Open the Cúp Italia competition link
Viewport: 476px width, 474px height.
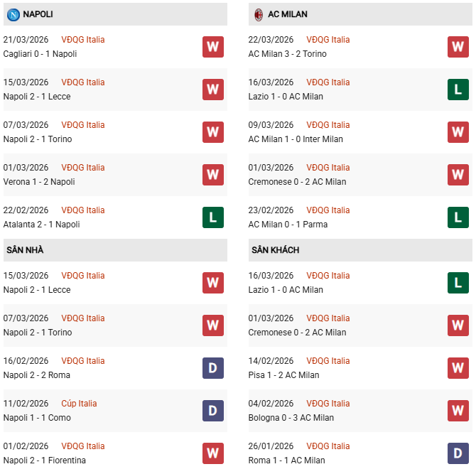[79, 404]
